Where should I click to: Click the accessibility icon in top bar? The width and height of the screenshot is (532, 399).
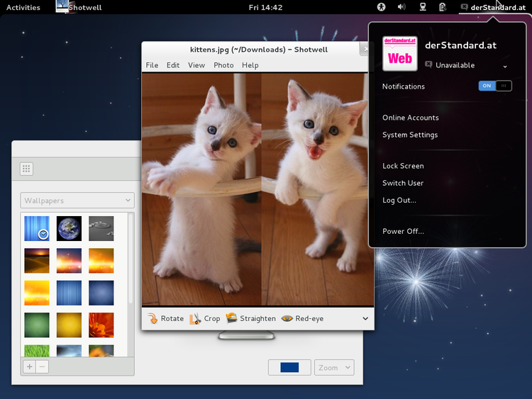point(381,7)
